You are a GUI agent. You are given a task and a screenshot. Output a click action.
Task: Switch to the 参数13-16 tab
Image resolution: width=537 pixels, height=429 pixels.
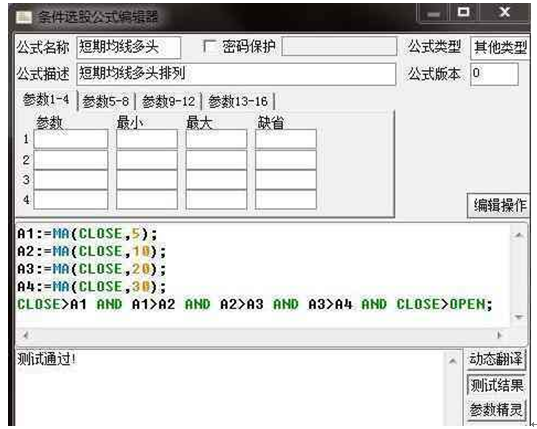(x=238, y=101)
